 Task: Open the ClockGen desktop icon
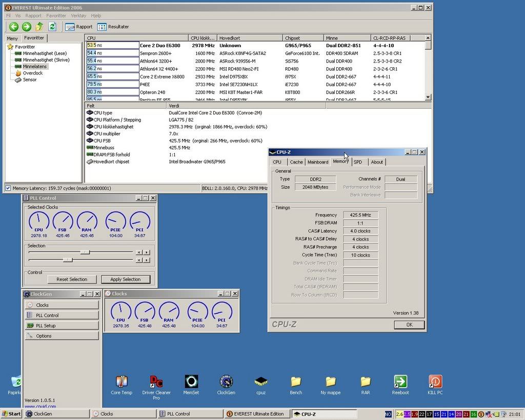coord(226,385)
